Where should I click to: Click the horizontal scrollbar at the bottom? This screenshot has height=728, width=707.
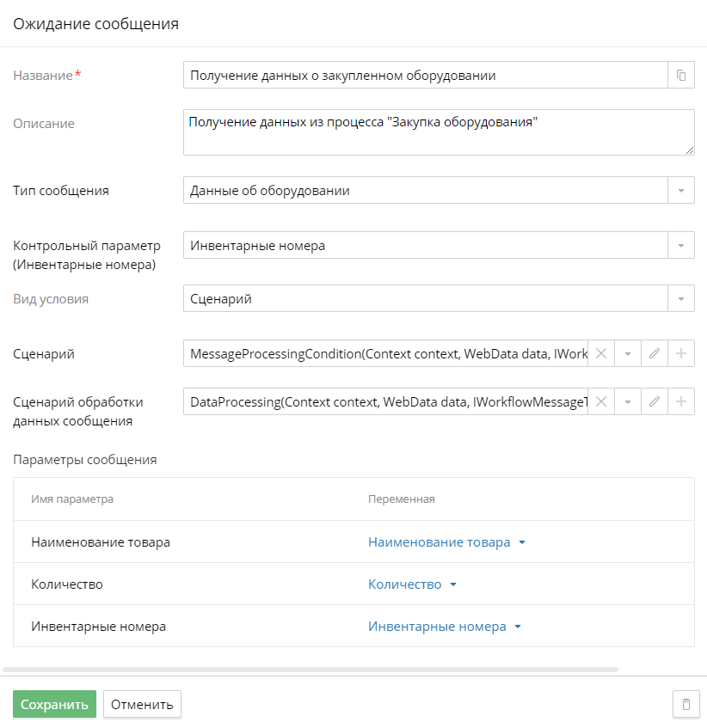click(310, 670)
